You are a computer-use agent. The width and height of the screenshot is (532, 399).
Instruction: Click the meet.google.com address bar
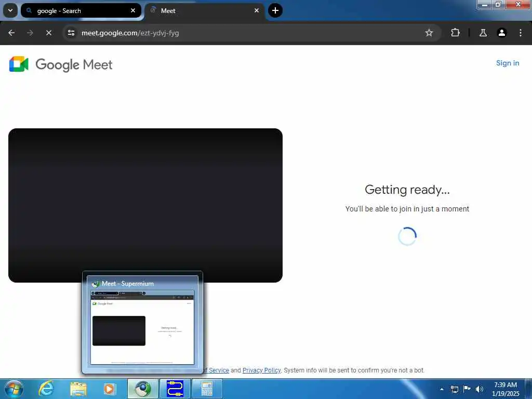(251, 33)
